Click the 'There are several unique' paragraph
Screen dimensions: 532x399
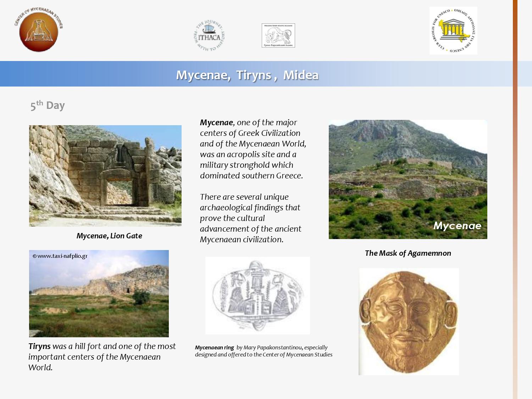pos(250,218)
